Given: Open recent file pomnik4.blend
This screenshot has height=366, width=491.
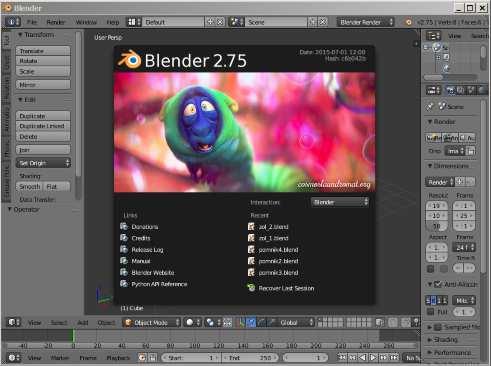Looking at the screenshot, I should [x=278, y=250].
